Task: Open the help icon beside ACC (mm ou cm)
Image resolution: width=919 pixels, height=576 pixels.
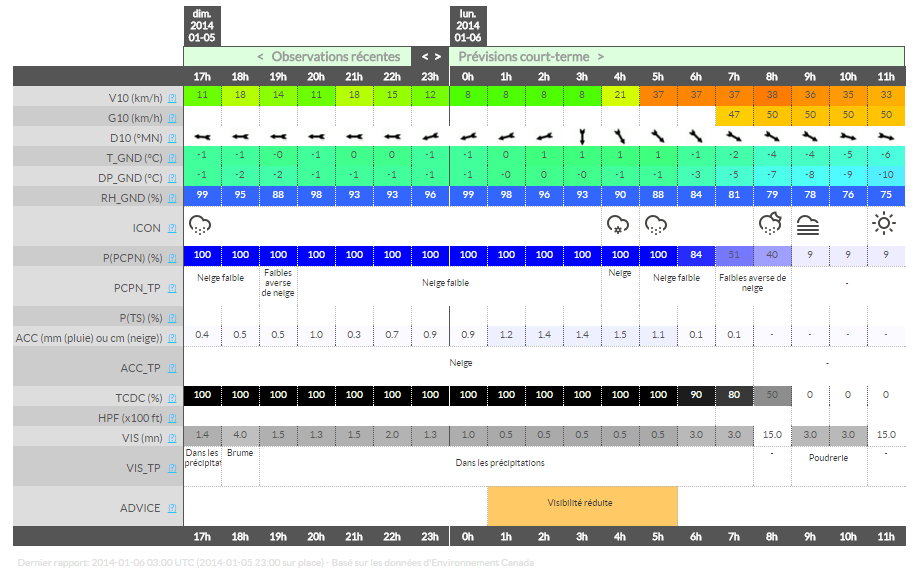Action: (172, 338)
